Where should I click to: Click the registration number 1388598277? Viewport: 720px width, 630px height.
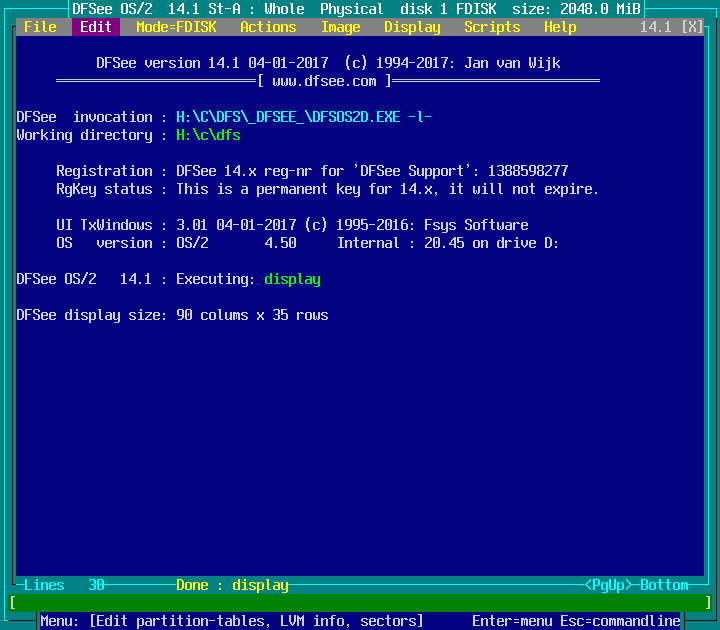point(528,171)
